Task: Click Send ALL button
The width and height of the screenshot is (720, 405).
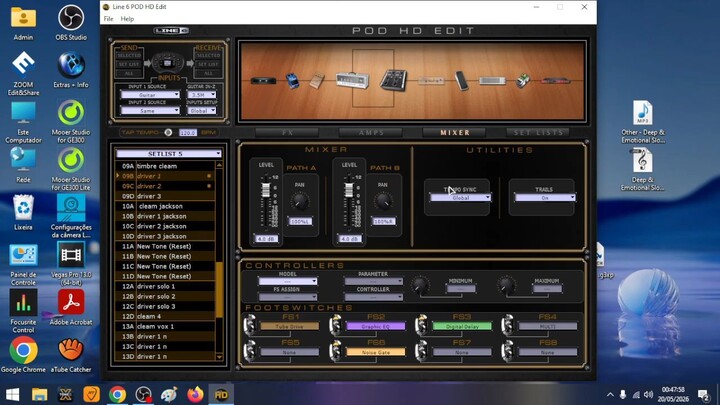Action: pyautogui.click(x=129, y=73)
